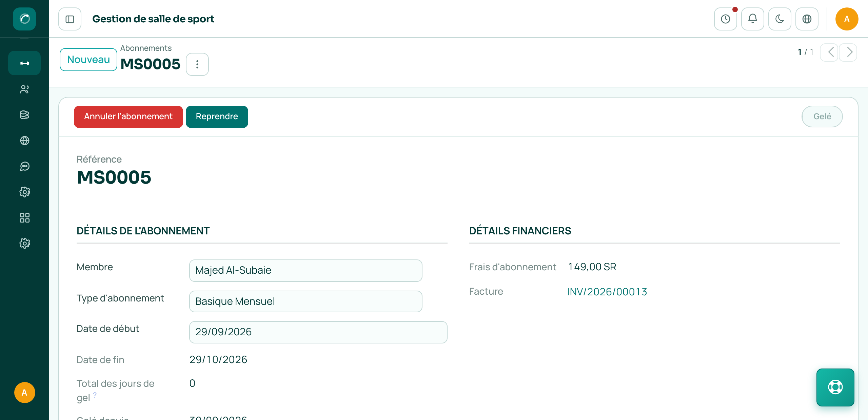Open the gym dumbbell module in the sidebar
The width and height of the screenshot is (868, 420).
24,63
